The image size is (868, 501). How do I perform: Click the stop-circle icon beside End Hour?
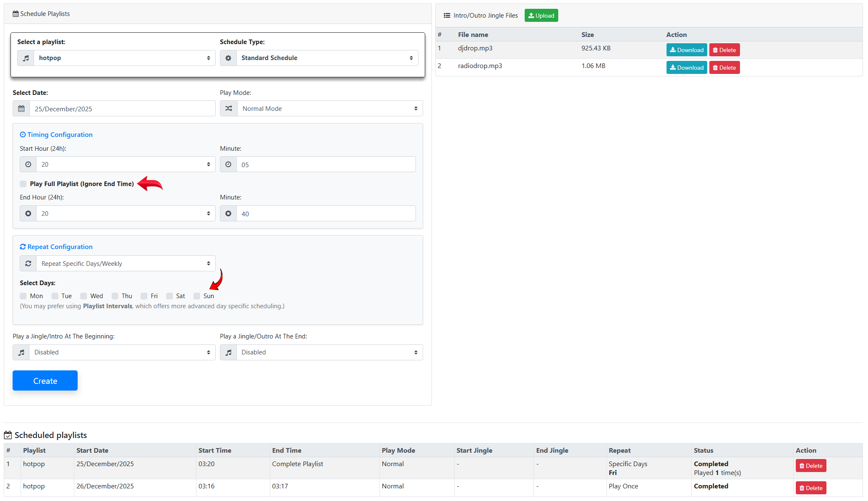[28, 214]
